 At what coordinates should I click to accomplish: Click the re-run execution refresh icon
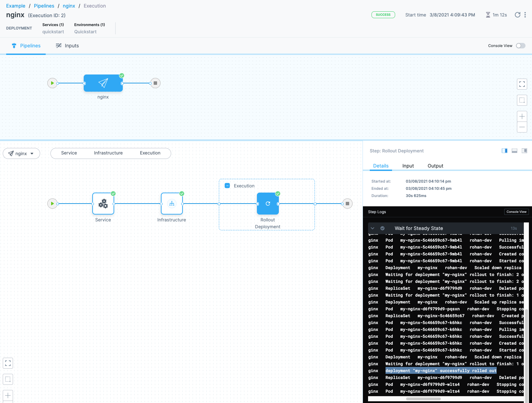tap(517, 15)
